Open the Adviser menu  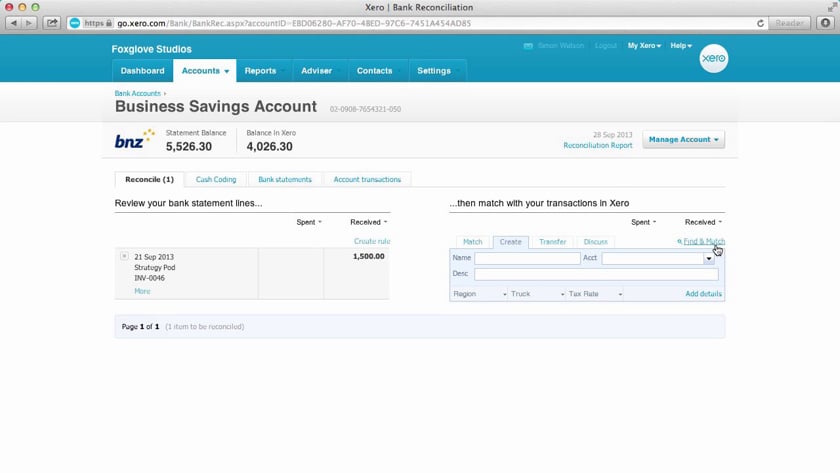[x=320, y=71]
